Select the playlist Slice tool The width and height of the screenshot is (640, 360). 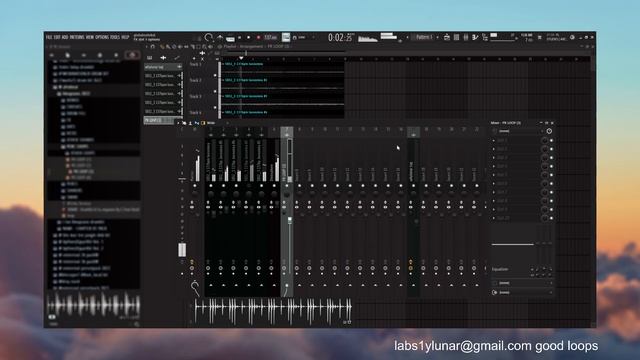(192, 47)
